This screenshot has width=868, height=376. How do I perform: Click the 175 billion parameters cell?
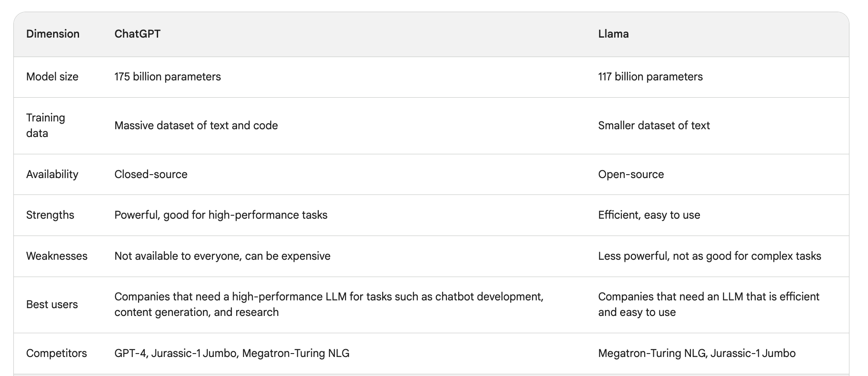pos(168,76)
